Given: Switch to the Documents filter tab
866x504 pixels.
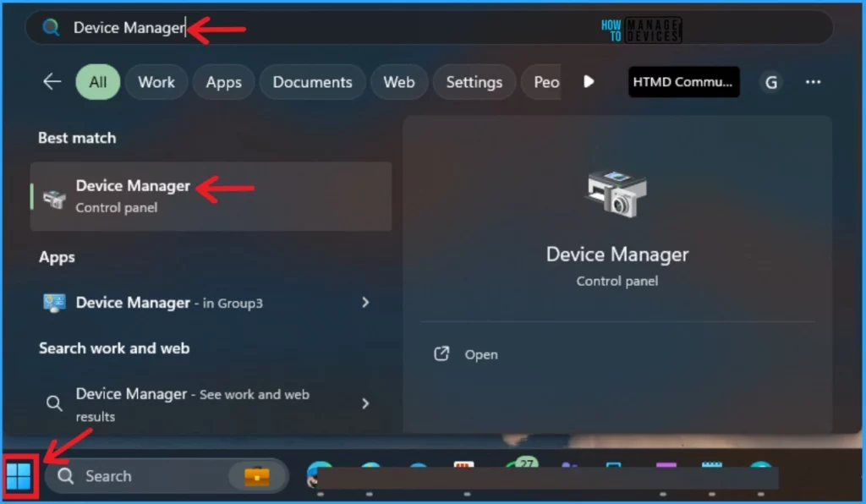Looking at the screenshot, I should tap(312, 82).
